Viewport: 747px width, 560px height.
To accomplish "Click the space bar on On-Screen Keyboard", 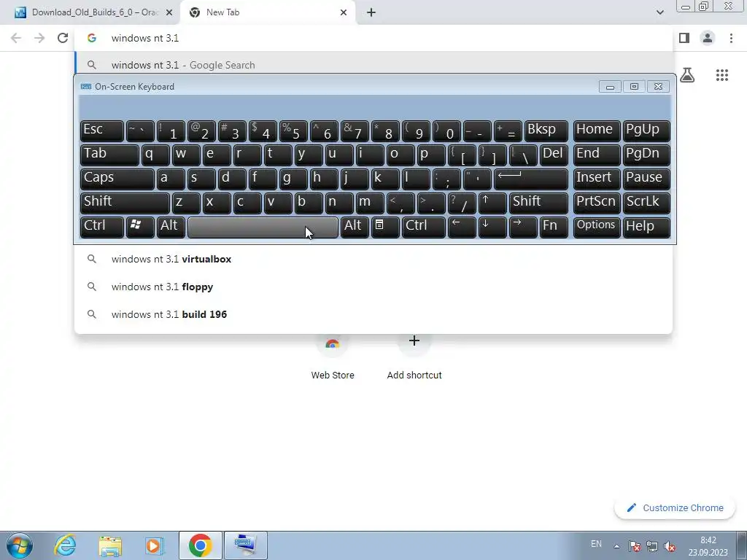I will pyautogui.click(x=263, y=227).
